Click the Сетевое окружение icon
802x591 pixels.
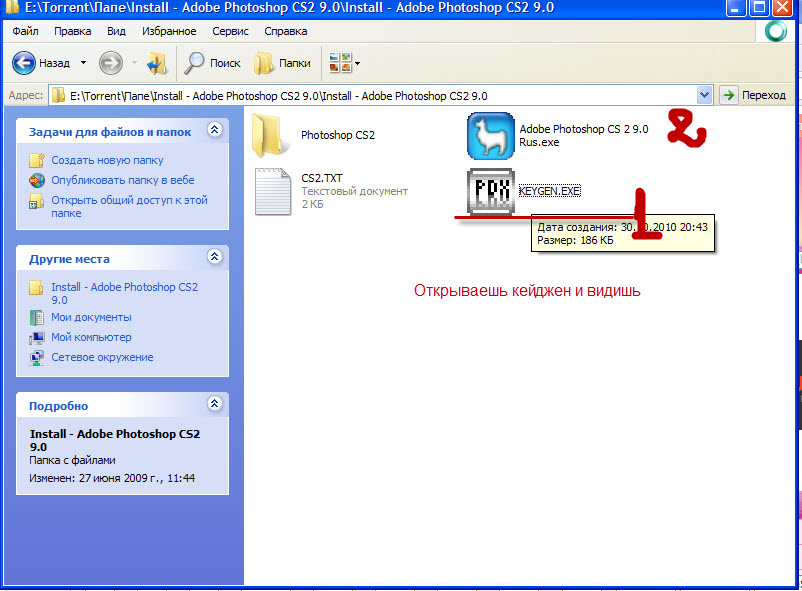[37, 358]
